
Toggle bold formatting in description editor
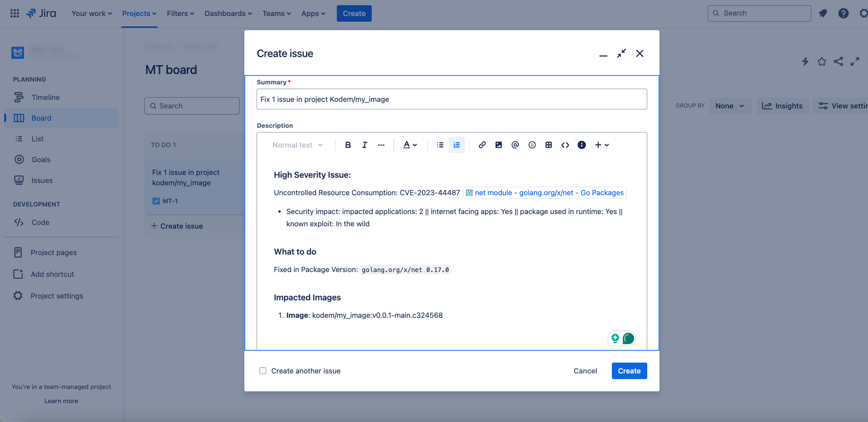click(x=348, y=145)
